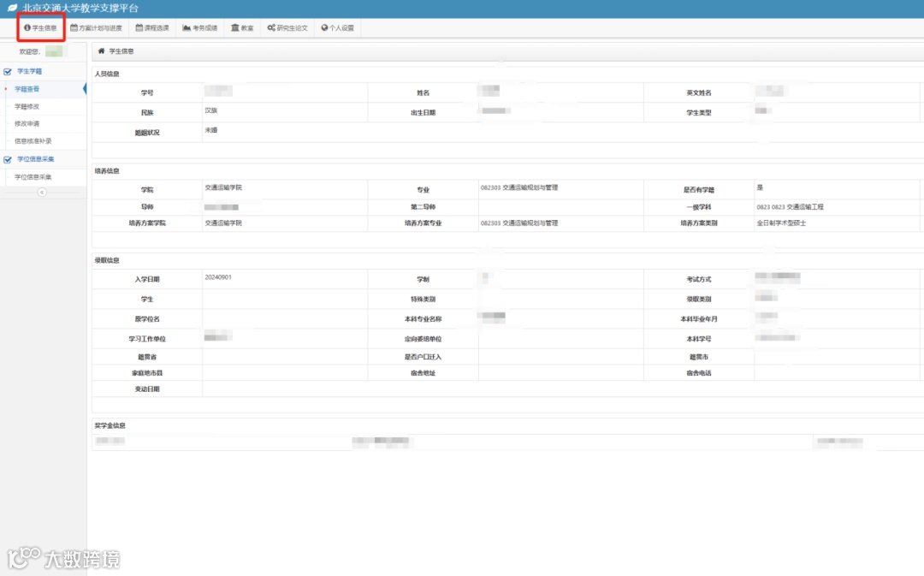Open 学籍修改 in the sidebar
Image resolution: width=924 pixels, height=576 pixels.
click(27, 107)
